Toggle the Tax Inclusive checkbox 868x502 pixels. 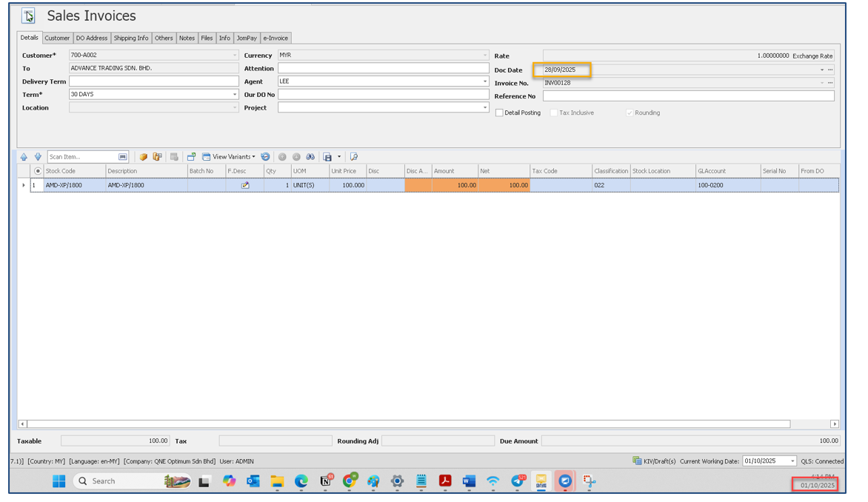coord(554,113)
